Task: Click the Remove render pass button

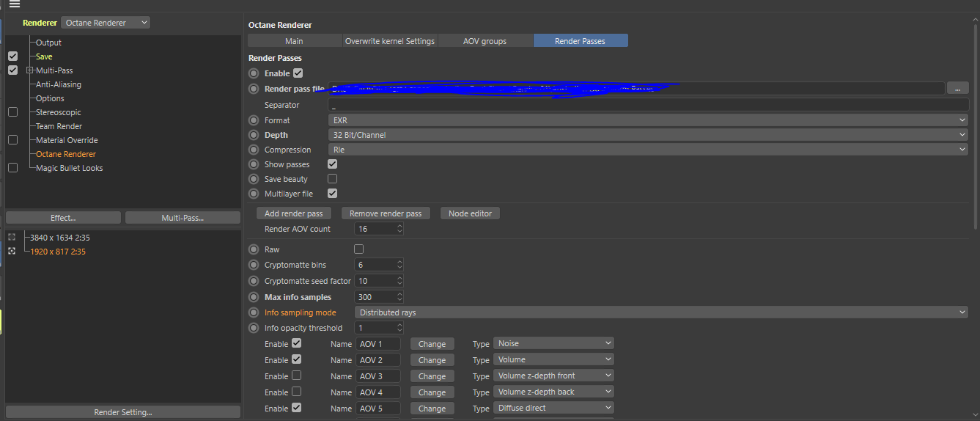Action: click(x=386, y=213)
